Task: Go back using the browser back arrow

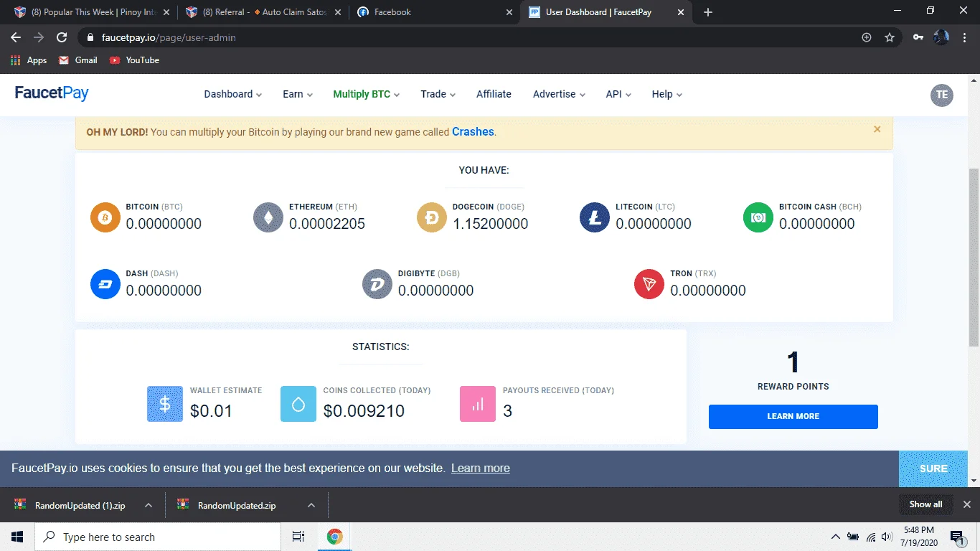Action: pyautogui.click(x=16, y=37)
